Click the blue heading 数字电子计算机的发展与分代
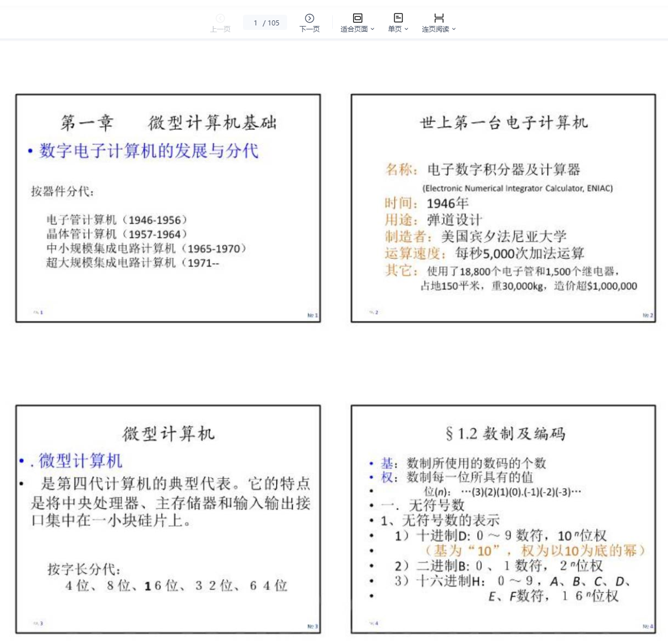The height and width of the screenshot is (644, 668). pos(149,151)
